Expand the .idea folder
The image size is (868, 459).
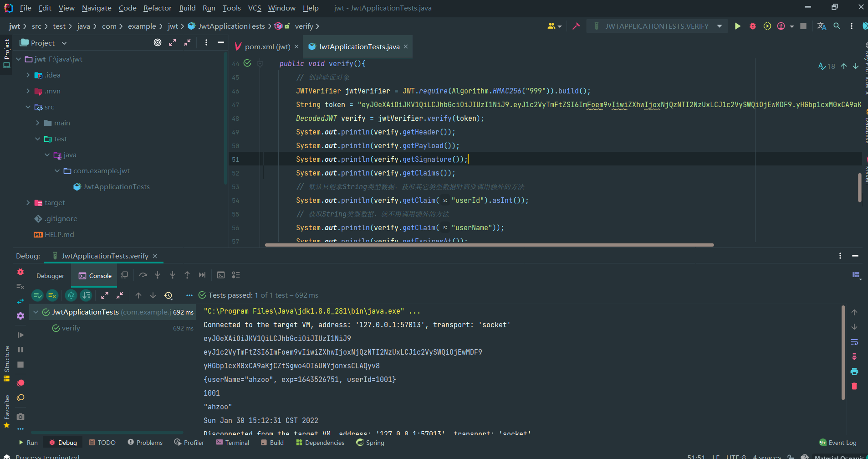click(x=28, y=75)
